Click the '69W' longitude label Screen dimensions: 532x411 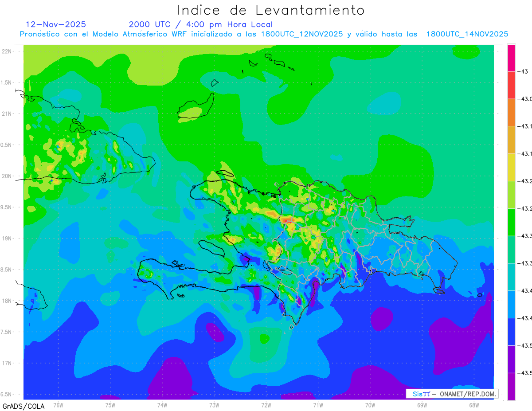coord(422,405)
